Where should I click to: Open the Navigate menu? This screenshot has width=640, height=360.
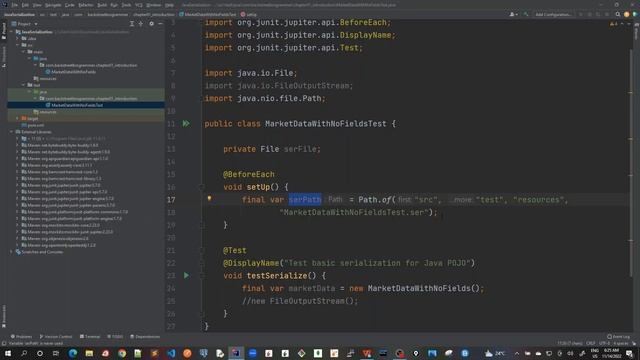[x=53, y=5]
